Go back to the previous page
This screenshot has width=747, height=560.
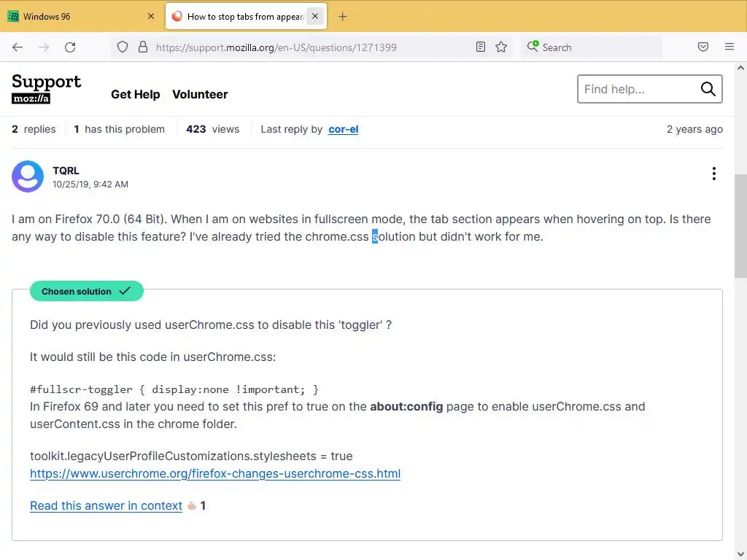tap(18, 47)
